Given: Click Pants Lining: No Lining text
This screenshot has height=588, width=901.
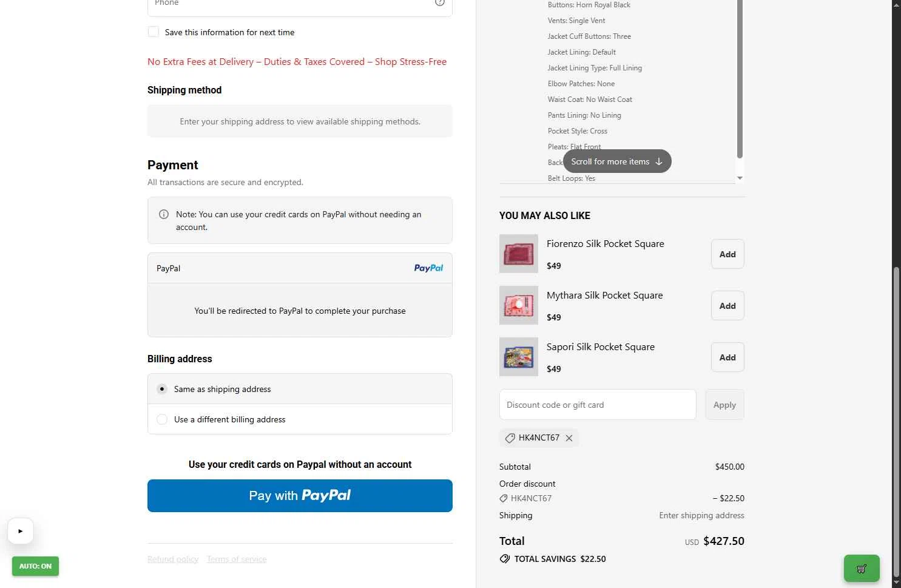Looking at the screenshot, I should (584, 115).
